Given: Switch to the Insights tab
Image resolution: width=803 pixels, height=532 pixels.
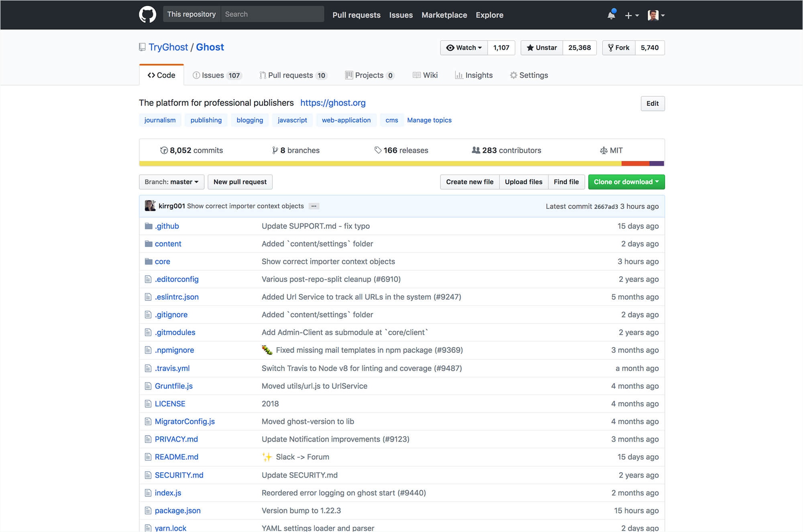Looking at the screenshot, I should coord(474,75).
